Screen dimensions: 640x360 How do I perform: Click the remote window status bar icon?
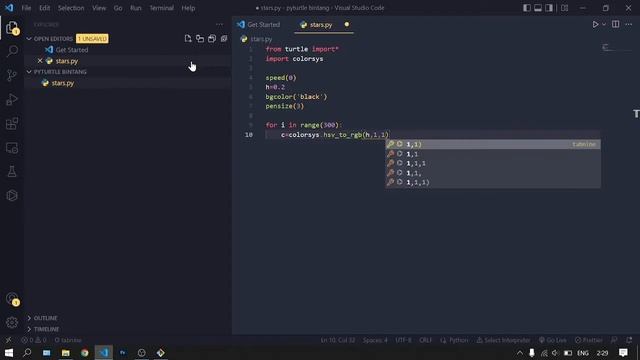coord(8,340)
